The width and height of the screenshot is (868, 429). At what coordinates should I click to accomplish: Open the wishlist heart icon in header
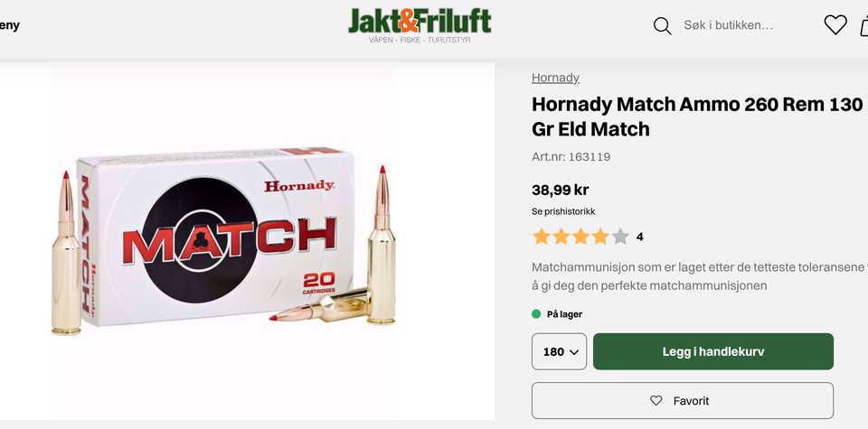click(835, 25)
